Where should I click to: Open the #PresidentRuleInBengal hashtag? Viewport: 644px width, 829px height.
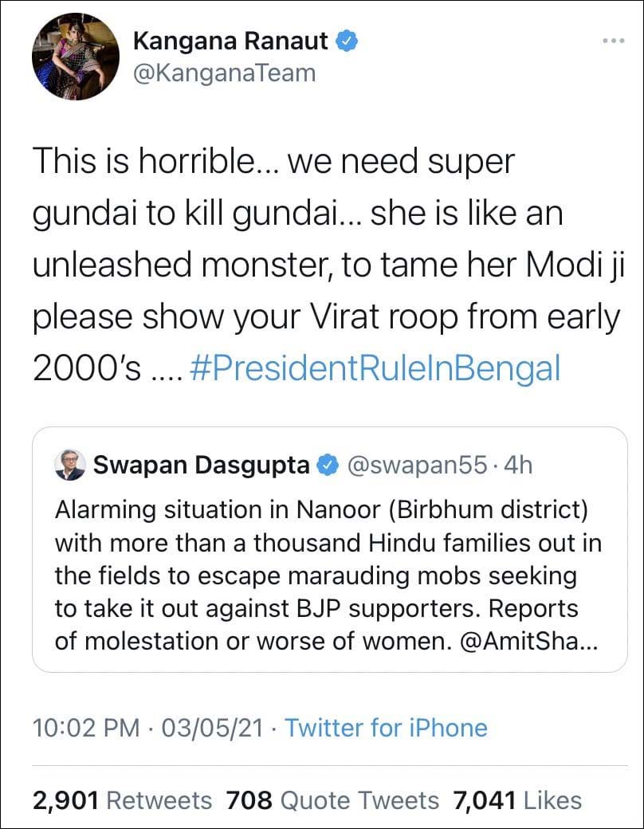point(376,368)
